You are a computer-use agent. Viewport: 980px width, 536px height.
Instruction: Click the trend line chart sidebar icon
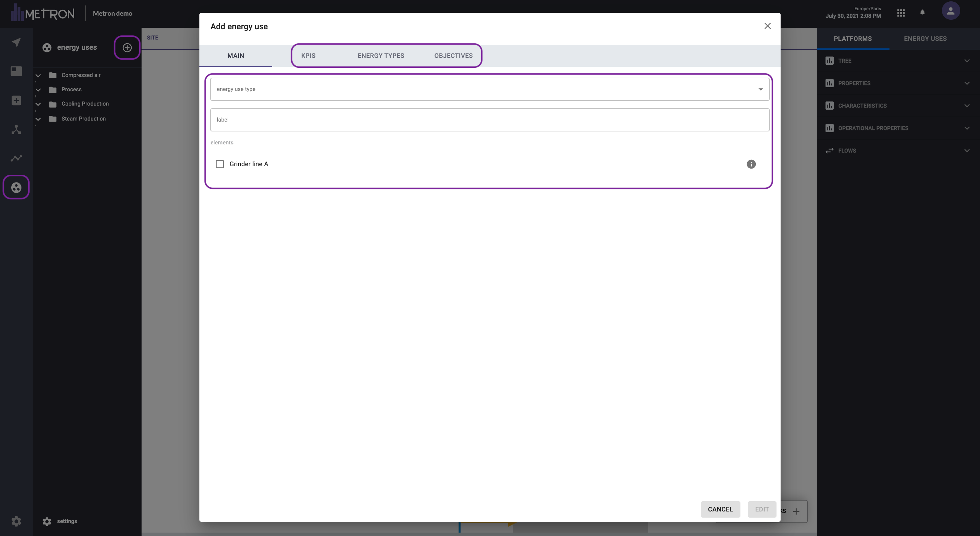click(x=16, y=158)
